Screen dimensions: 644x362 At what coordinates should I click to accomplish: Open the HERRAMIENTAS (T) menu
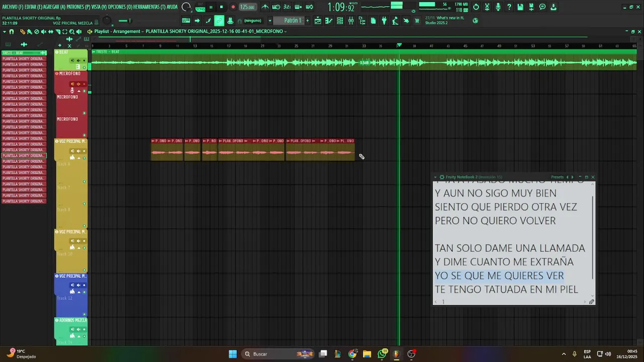[x=149, y=7]
